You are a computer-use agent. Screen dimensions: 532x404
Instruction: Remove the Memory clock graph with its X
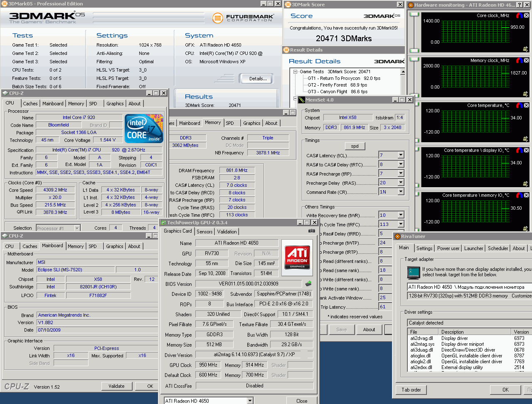tap(526, 60)
